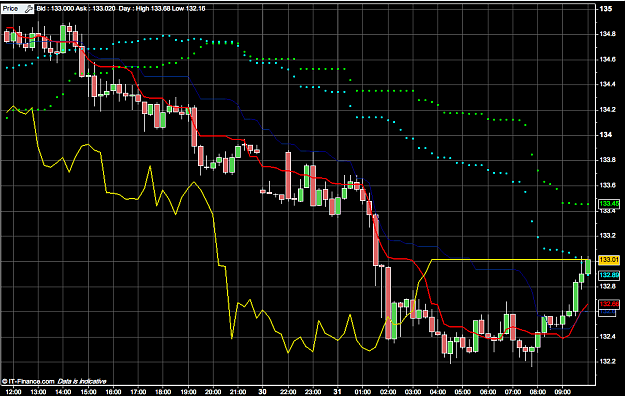The width and height of the screenshot is (625, 396).
Task: Click the day 31 date marker
Action: pos(338,392)
